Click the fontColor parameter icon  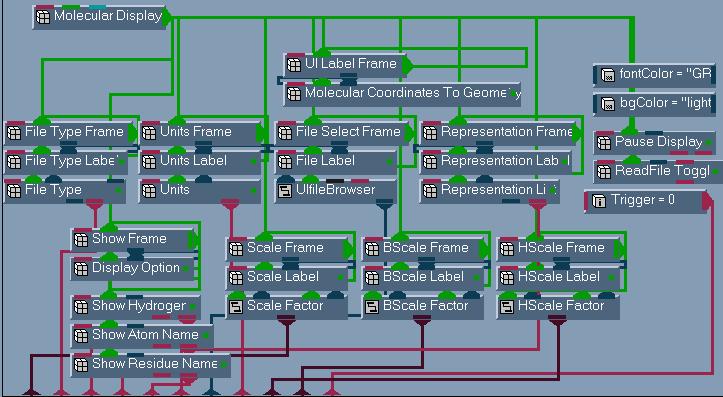[x=608, y=75]
